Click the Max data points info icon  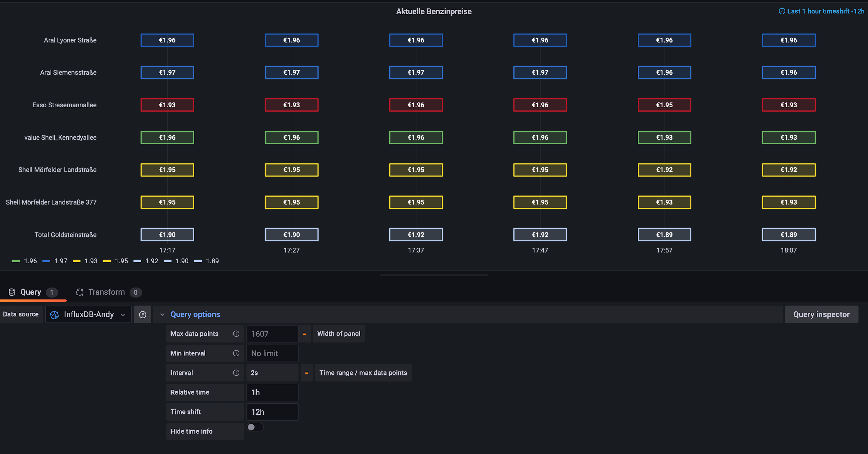pyautogui.click(x=236, y=334)
